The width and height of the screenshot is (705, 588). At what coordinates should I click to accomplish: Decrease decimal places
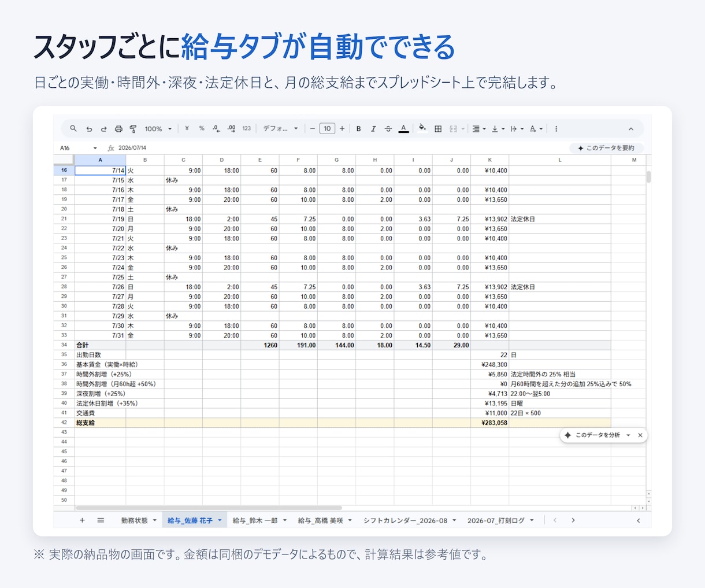pos(216,129)
